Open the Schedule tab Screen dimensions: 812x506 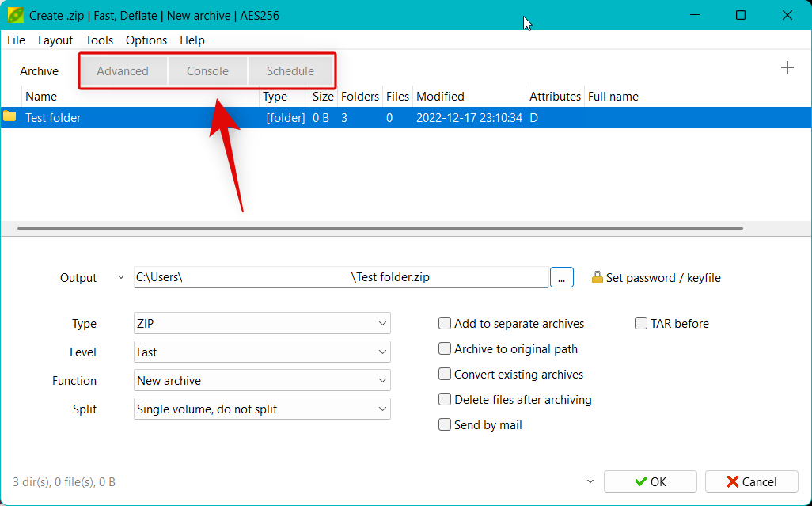tap(290, 71)
